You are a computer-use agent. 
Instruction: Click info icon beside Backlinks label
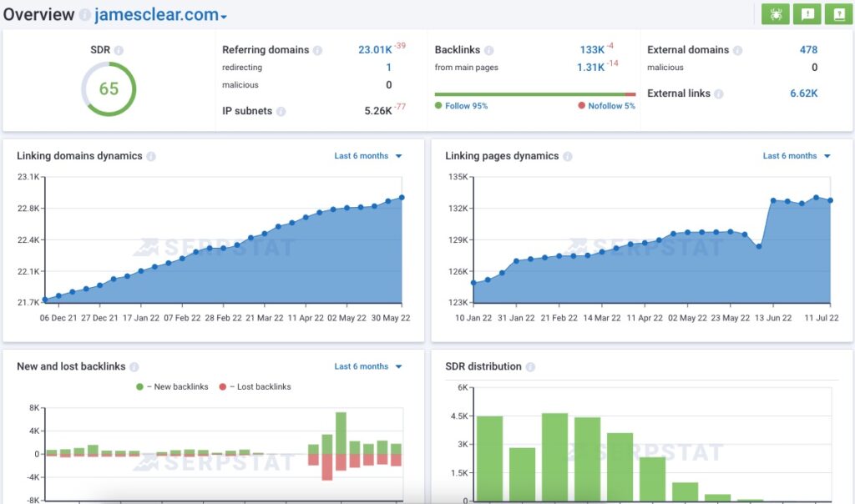point(489,50)
